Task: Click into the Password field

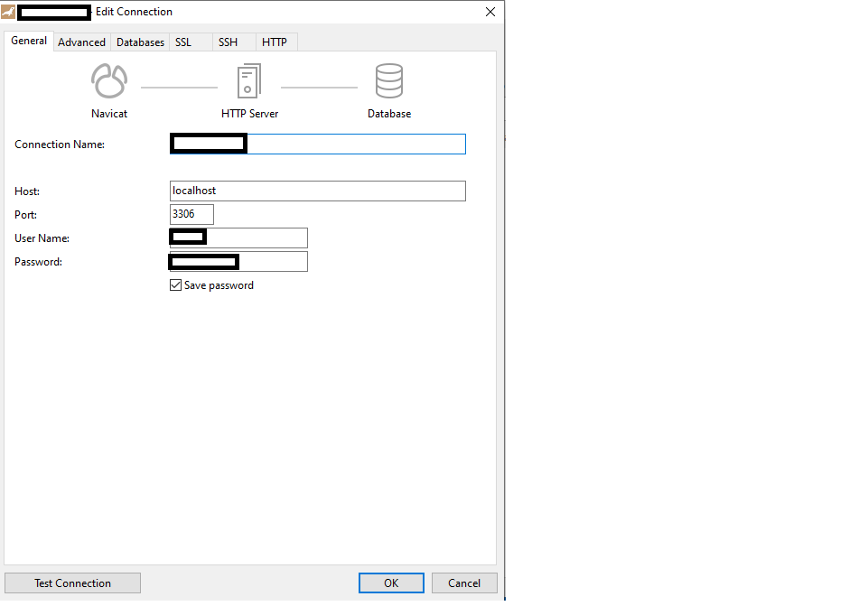Action: 272,261
